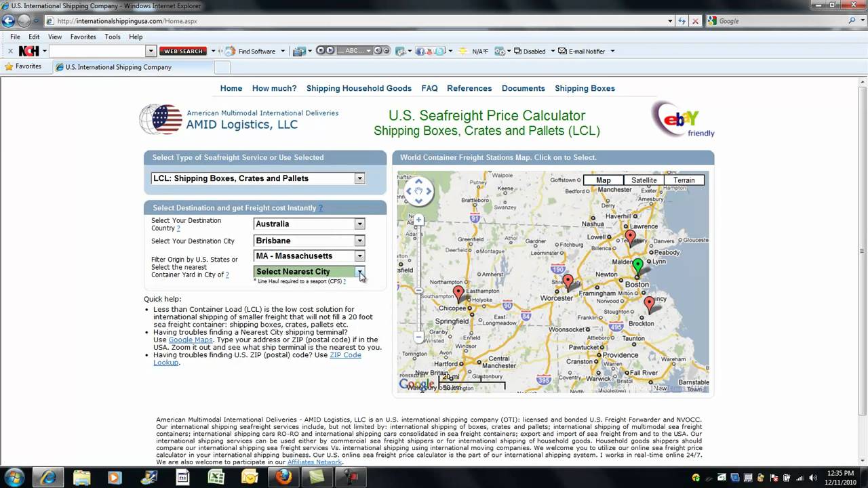Zoom out with the map minus button
The width and height of the screenshot is (868, 488).
pyautogui.click(x=419, y=337)
